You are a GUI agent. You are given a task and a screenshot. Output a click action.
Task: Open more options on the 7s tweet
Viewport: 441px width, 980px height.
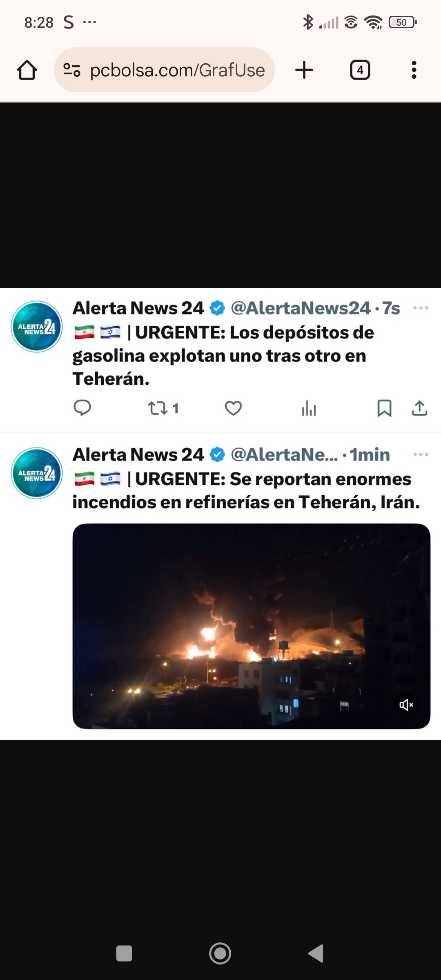coord(421,308)
